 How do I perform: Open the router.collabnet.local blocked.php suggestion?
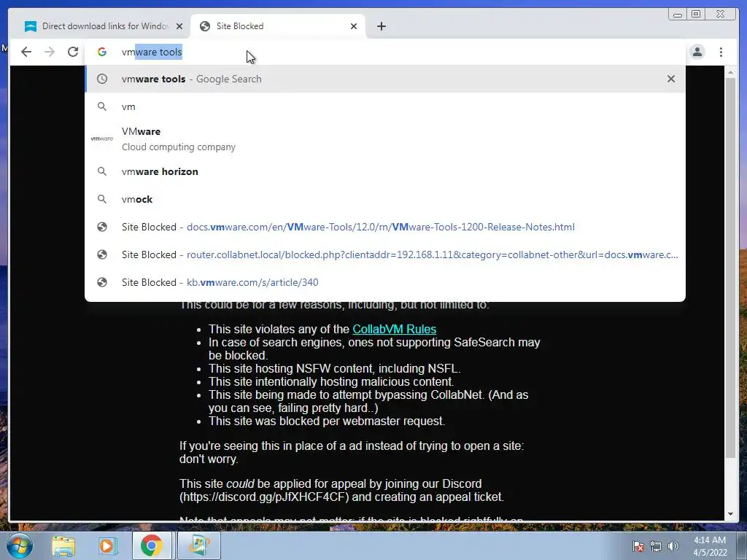385,254
